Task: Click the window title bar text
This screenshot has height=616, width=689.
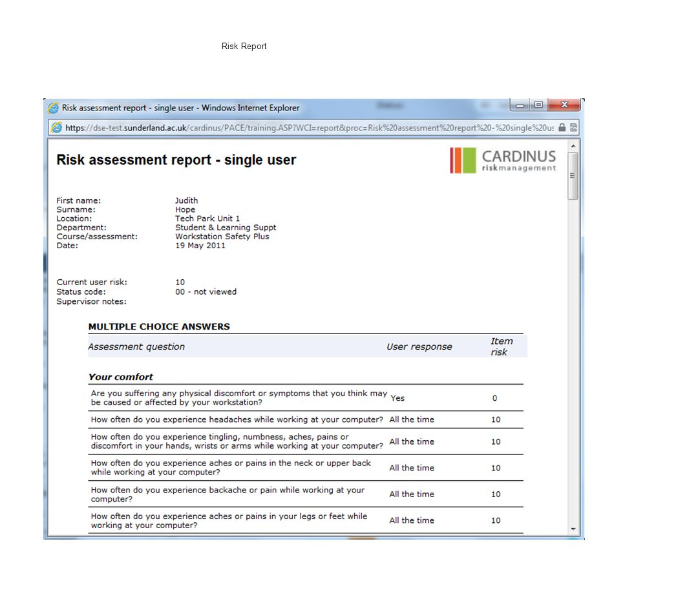Action: 180,108
